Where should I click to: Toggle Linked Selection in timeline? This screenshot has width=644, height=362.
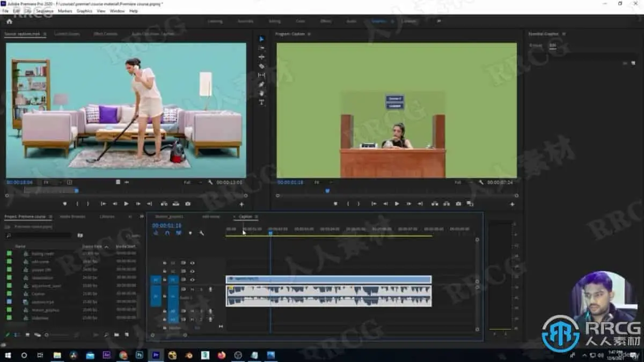pyautogui.click(x=178, y=233)
